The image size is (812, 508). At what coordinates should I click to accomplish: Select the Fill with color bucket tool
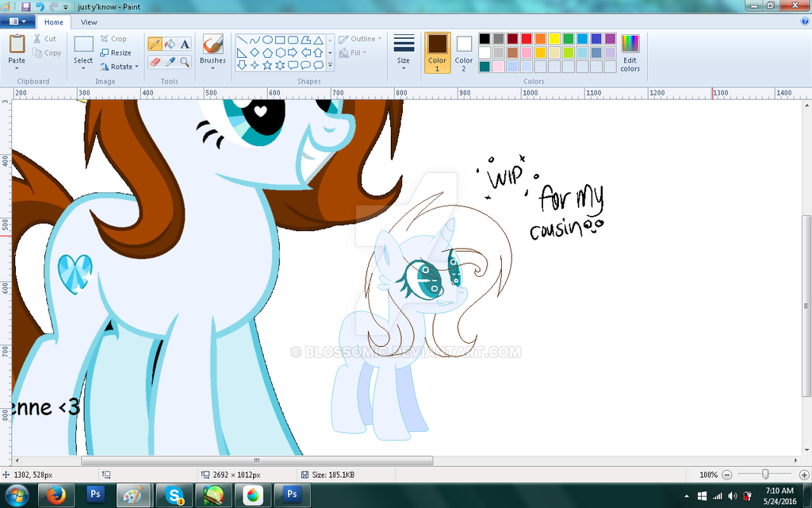click(x=170, y=44)
